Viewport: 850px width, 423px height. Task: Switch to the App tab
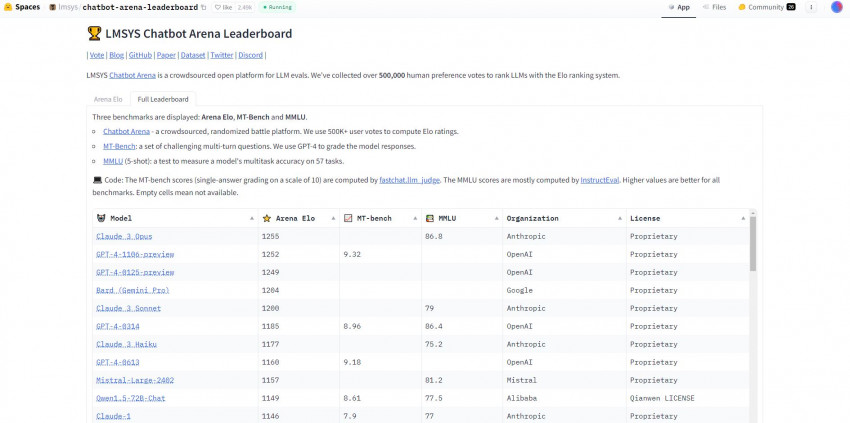[678, 7]
